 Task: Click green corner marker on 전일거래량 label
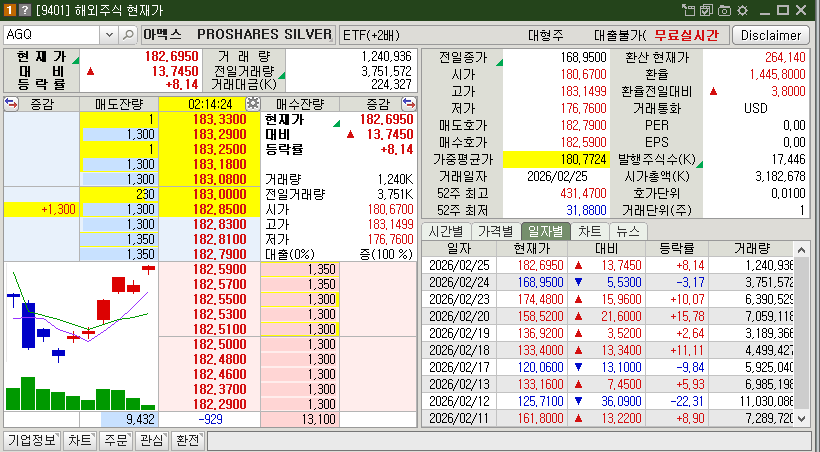[x=282, y=75]
